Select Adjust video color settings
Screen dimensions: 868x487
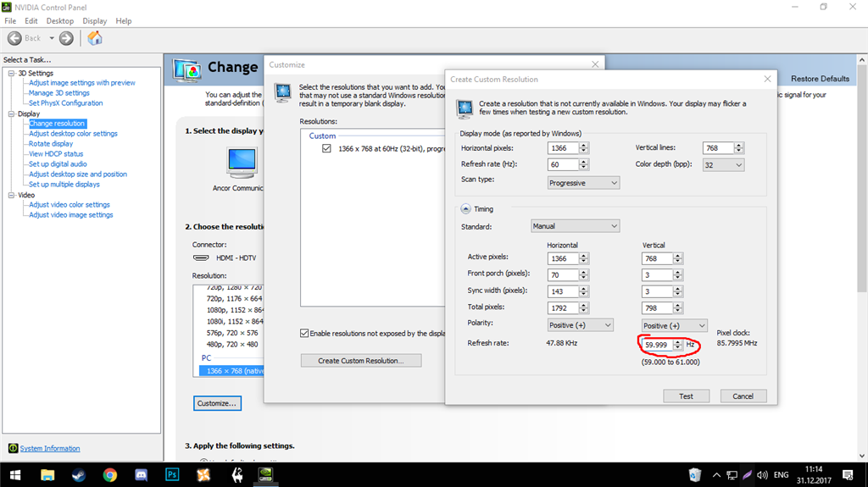coord(70,205)
